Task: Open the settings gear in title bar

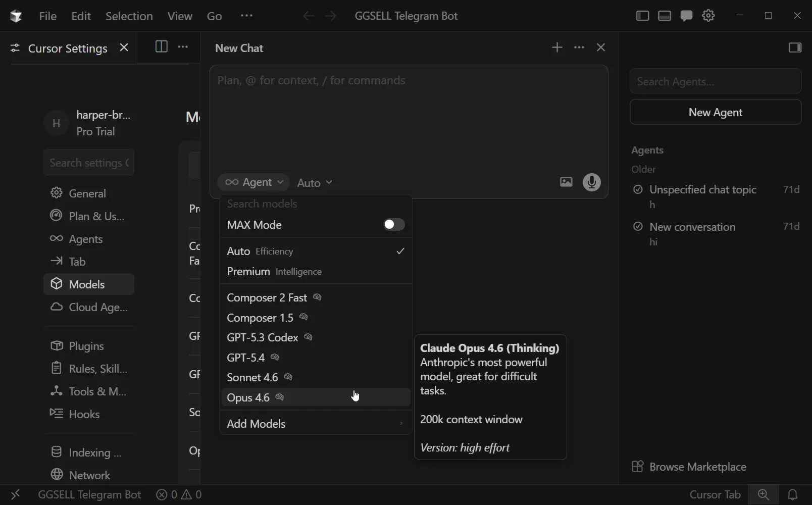Action: coord(708,16)
